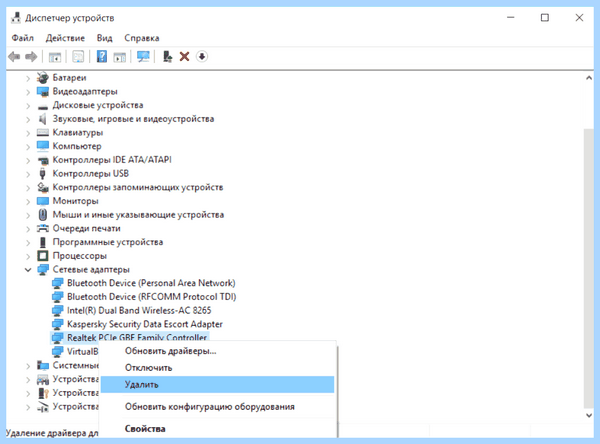Expand the Мониторы category
Screen dimensions: 600x444
28,201
